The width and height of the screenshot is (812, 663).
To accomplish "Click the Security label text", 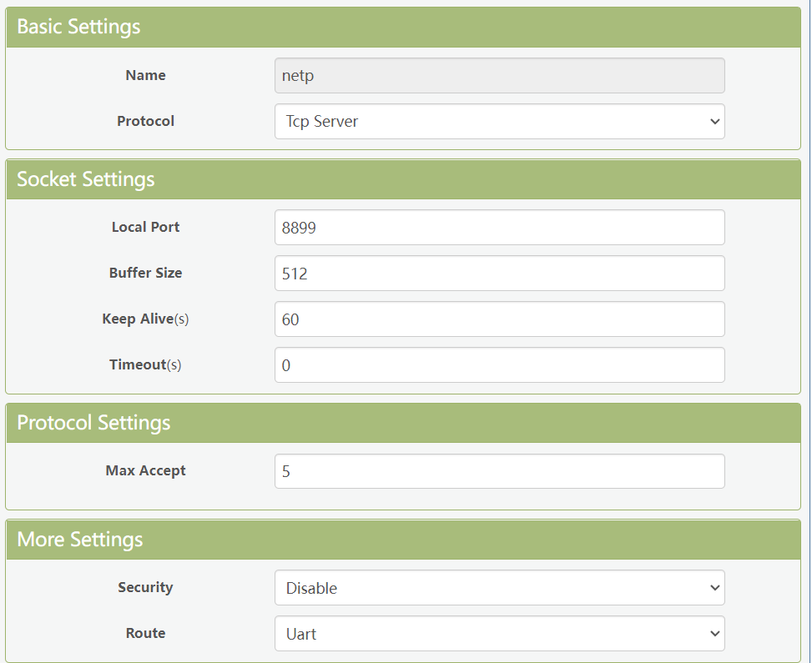I will point(145,587).
